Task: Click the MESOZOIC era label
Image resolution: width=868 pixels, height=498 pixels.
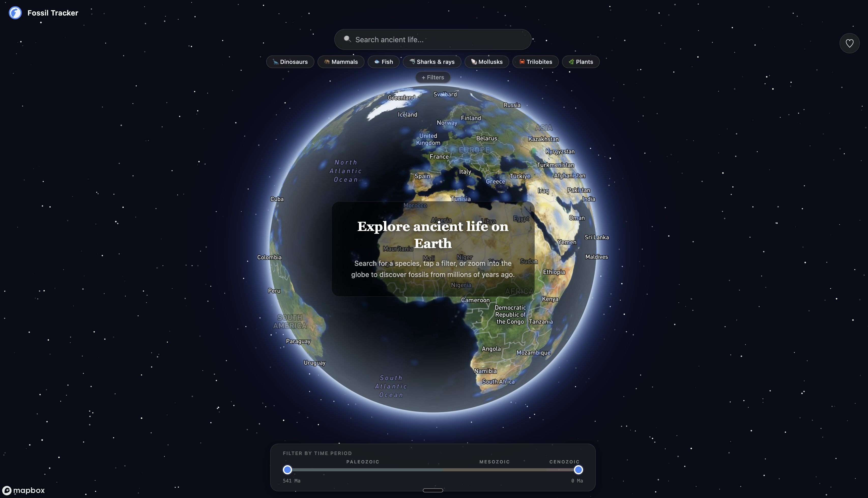Action: tap(495, 462)
